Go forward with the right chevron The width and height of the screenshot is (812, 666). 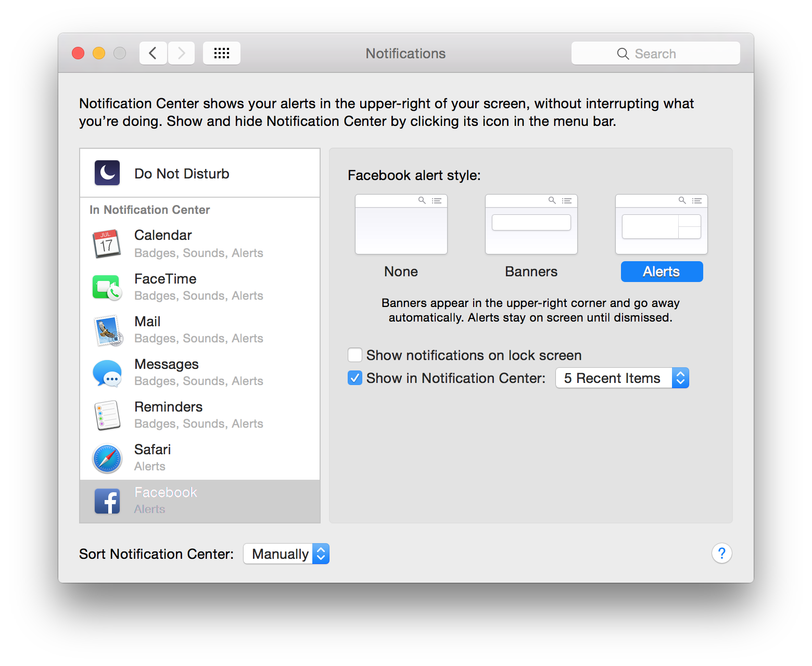(181, 53)
